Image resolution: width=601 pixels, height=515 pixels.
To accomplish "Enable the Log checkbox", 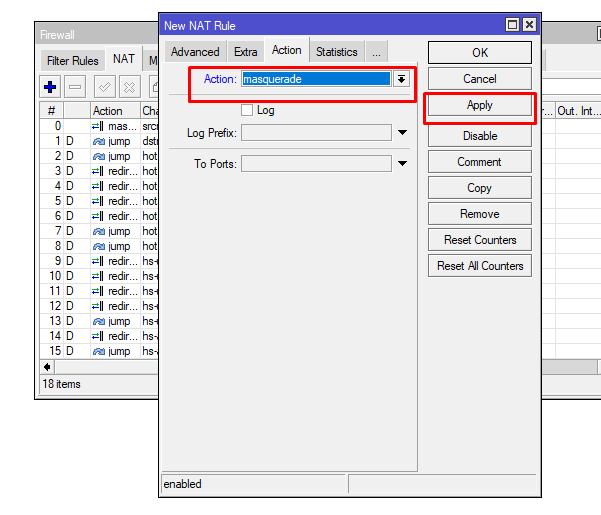I will pos(247,110).
